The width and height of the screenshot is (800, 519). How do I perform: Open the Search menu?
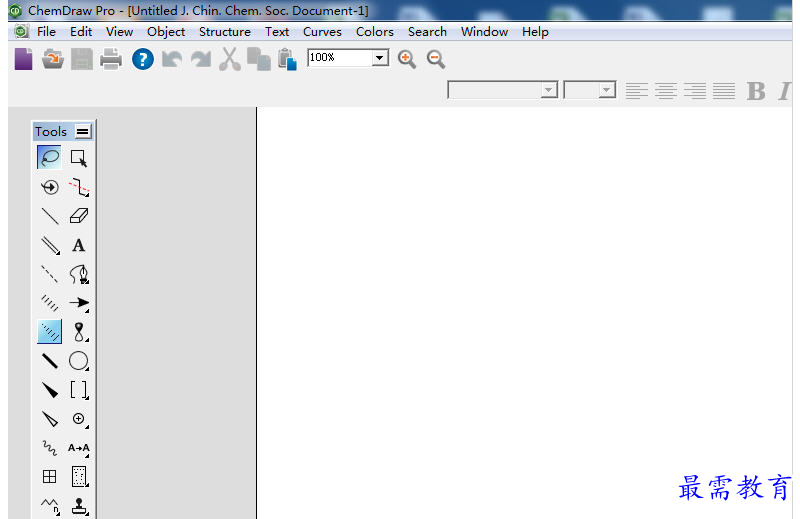428,32
